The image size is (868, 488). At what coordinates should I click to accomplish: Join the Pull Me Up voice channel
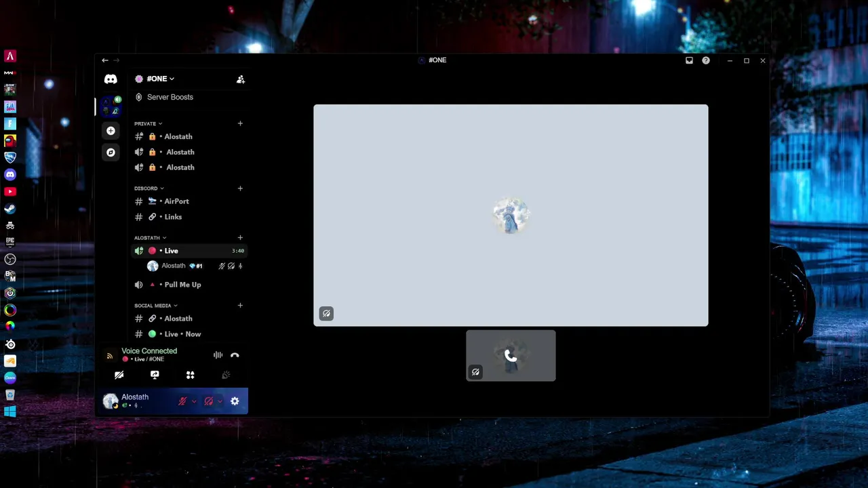click(189, 285)
